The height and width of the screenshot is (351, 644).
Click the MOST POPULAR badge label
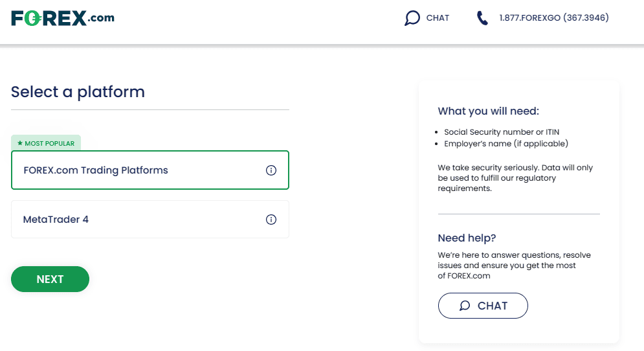pyautogui.click(x=46, y=143)
